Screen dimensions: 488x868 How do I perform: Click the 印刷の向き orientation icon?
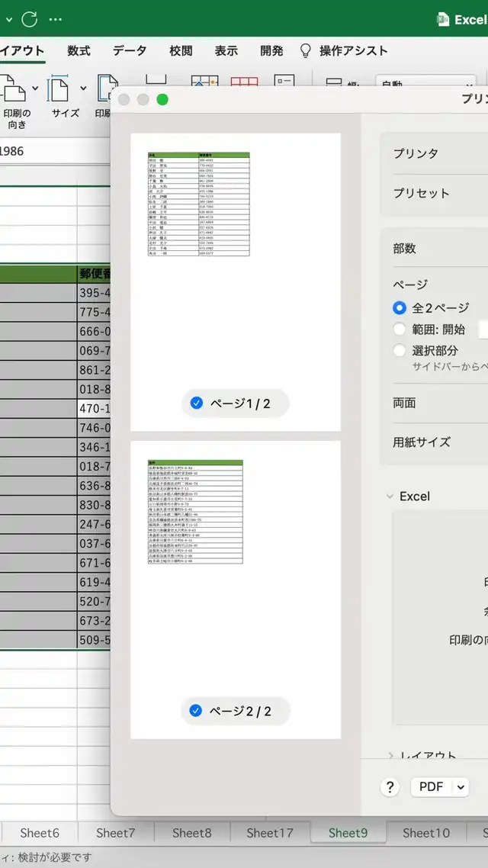(x=14, y=90)
